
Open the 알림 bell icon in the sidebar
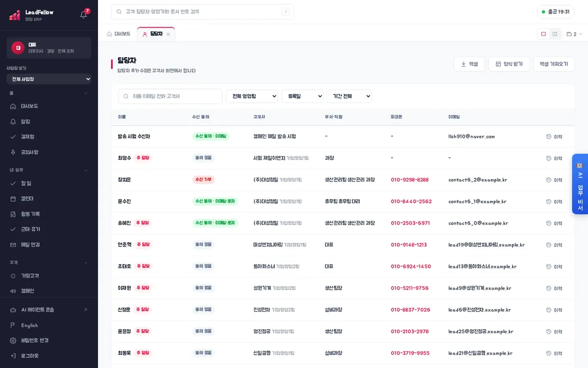pyautogui.click(x=13, y=121)
